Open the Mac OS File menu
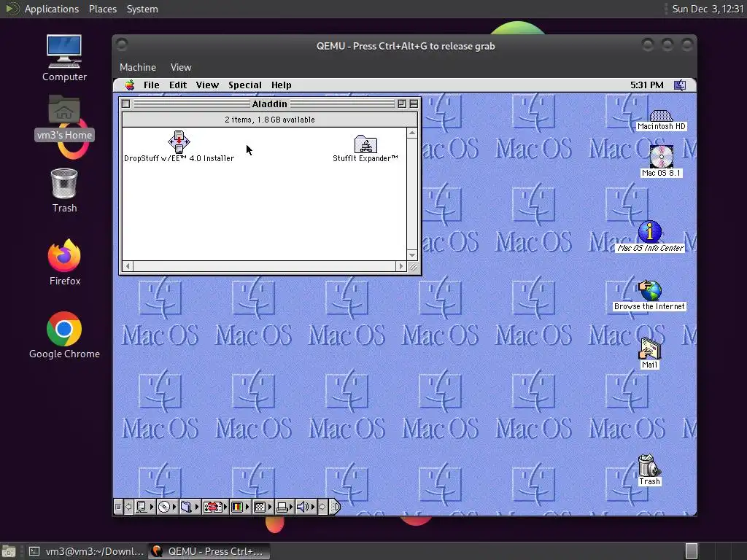The width and height of the screenshot is (747, 560). tap(152, 85)
